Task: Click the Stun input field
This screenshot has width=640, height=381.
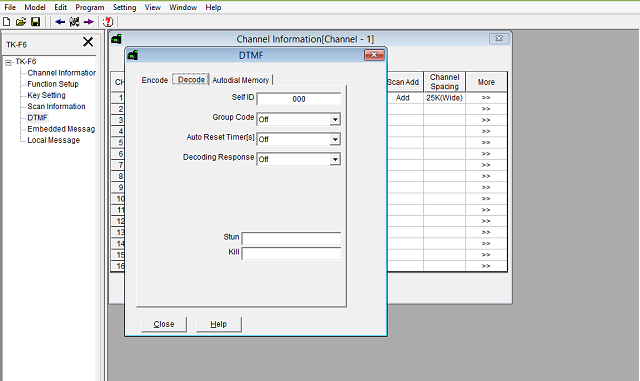Action: point(291,238)
